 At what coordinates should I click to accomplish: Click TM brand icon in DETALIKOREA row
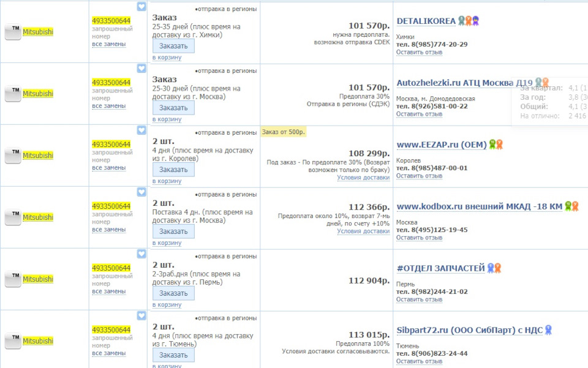coord(13,32)
